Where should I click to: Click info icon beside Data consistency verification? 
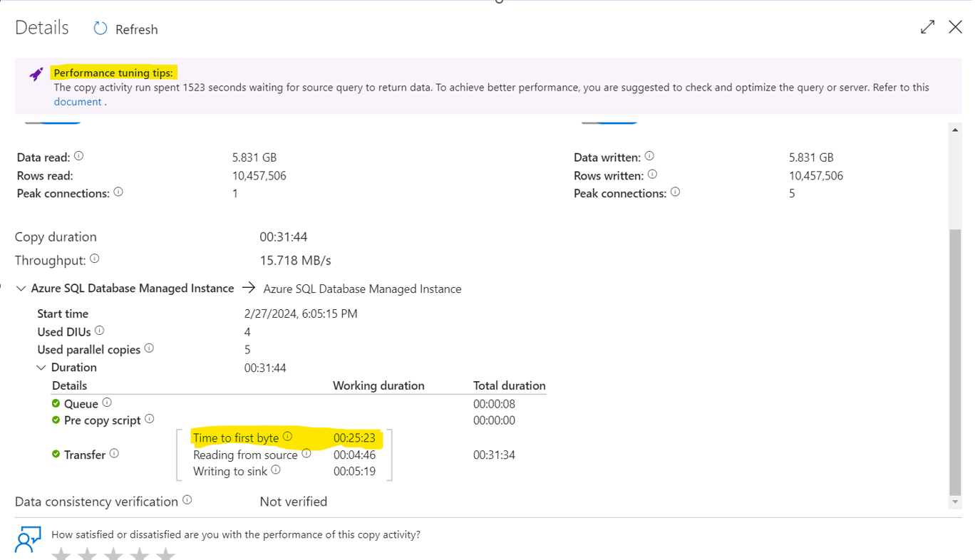187,500
